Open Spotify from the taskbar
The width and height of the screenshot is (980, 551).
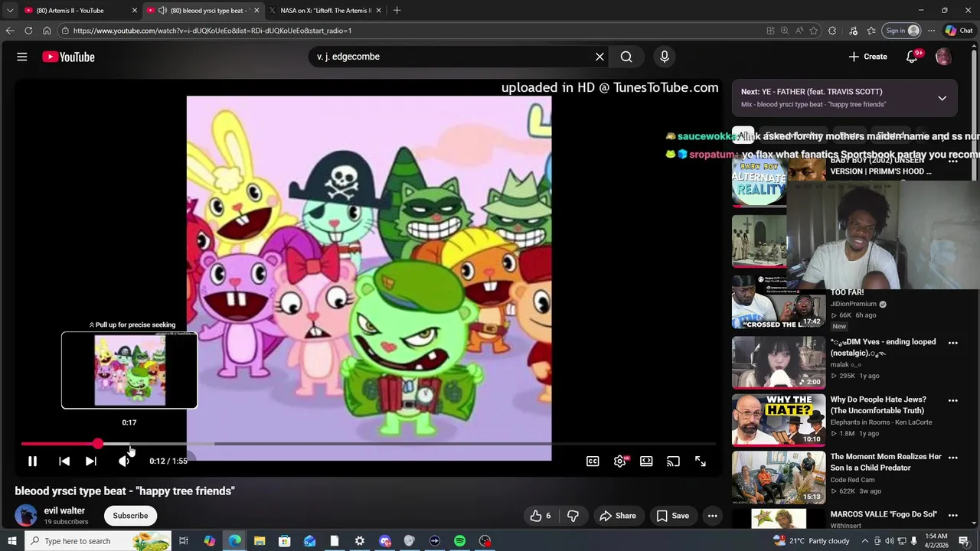(459, 541)
